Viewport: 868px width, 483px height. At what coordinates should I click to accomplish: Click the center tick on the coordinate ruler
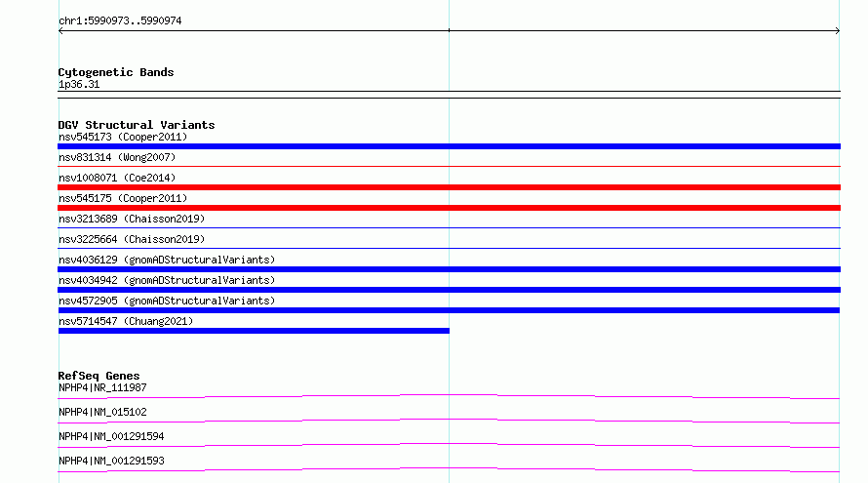point(449,30)
